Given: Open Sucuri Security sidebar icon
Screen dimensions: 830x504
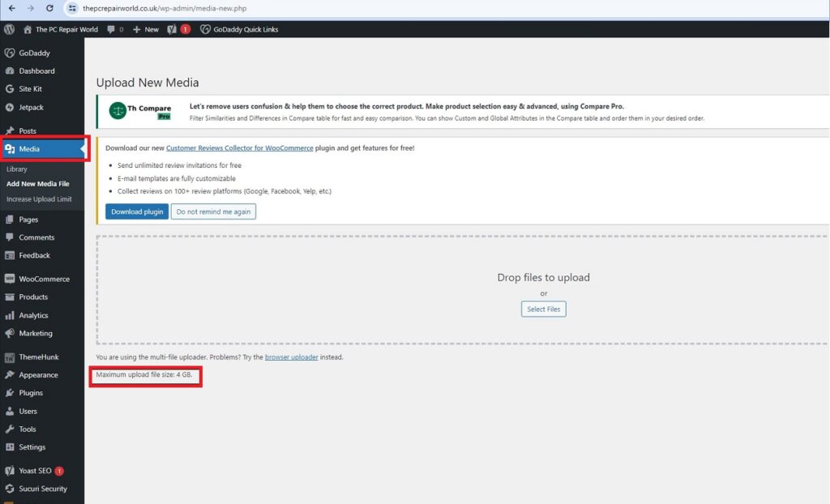Looking at the screenshot, I should click(10, 489).
